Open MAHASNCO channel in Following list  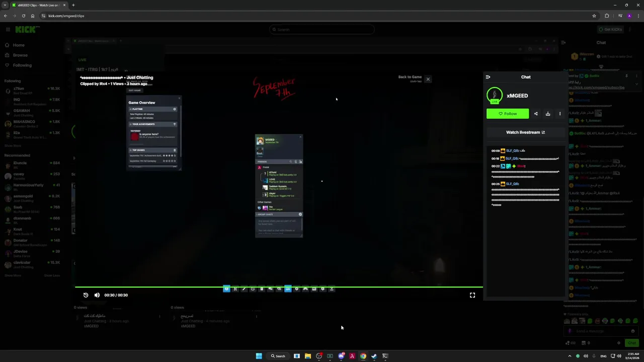click(32, 124)
